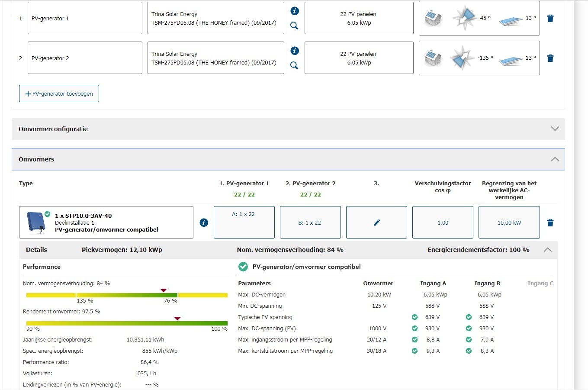The width and height of the screenshot is (588, 390).
Task: Click pencil edit icon in column 3
Action: 376,222
